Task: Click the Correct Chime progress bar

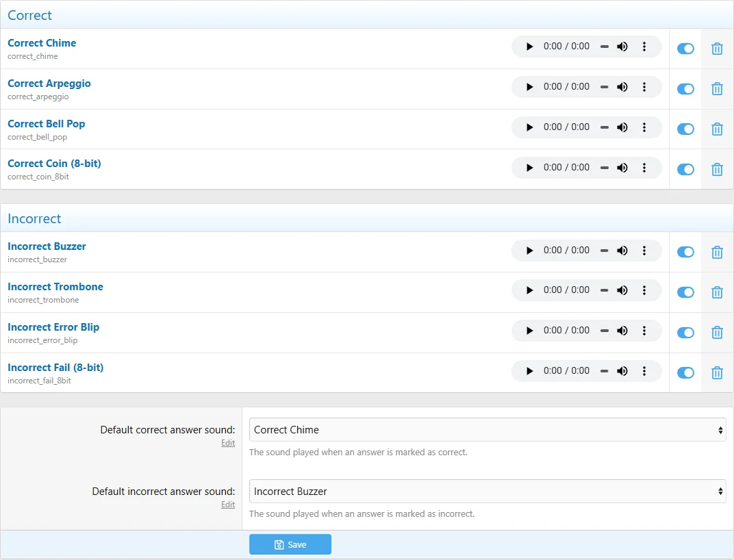Action: [605, 47]
